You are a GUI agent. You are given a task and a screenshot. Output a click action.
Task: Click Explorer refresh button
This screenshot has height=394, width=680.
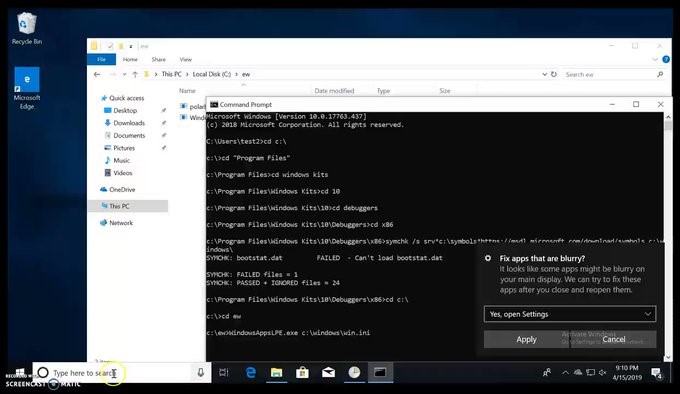tap(554, 74)
